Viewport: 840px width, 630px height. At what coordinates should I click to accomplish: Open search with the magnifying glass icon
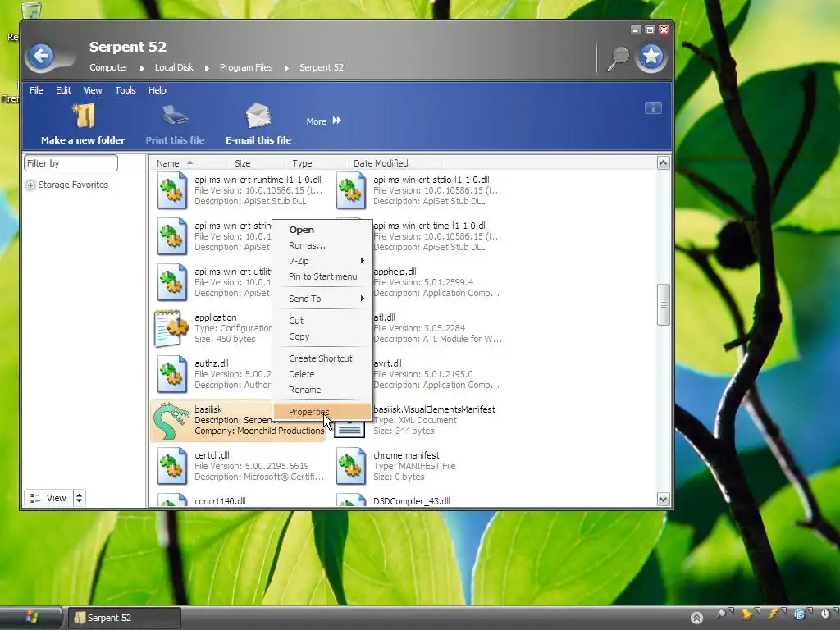click(x=619, y=58)
